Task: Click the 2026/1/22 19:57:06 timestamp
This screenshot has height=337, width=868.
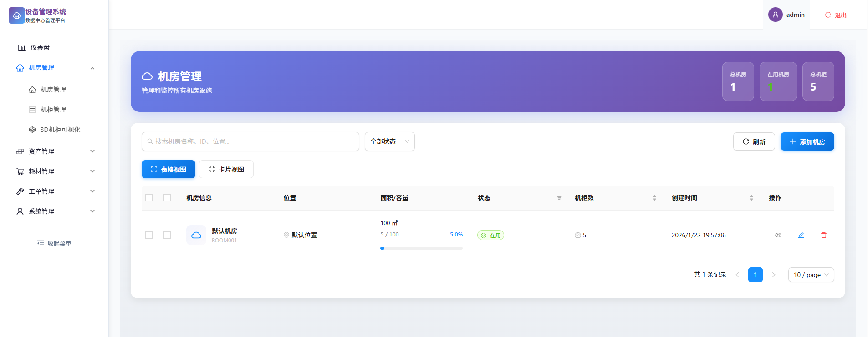Action: (x=699, y=235)
